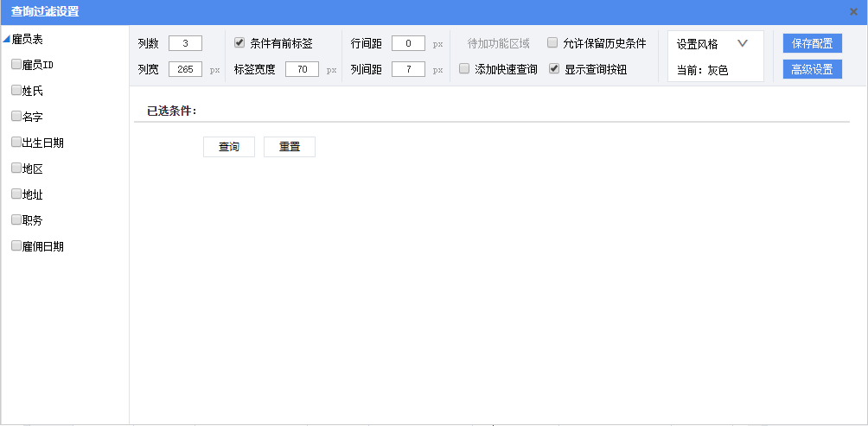
Task: Open 高级设置 advanced settings
Action: click(x=812, y=69)
